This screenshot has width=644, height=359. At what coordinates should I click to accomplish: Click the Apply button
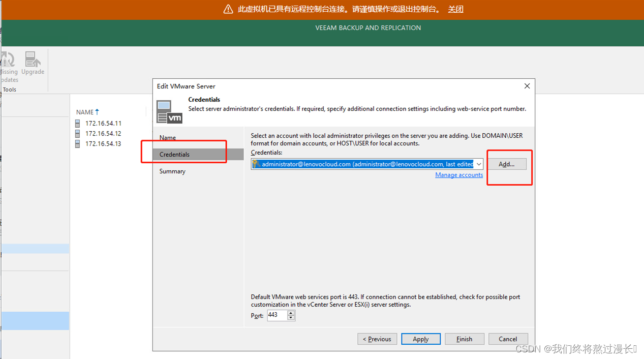[x=421, y=339]
